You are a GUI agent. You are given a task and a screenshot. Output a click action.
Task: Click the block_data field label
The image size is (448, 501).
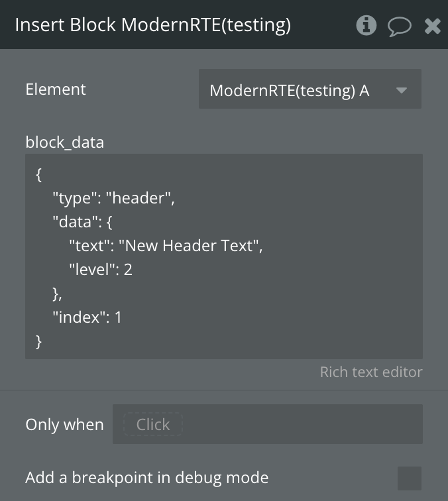click(64, 142)
